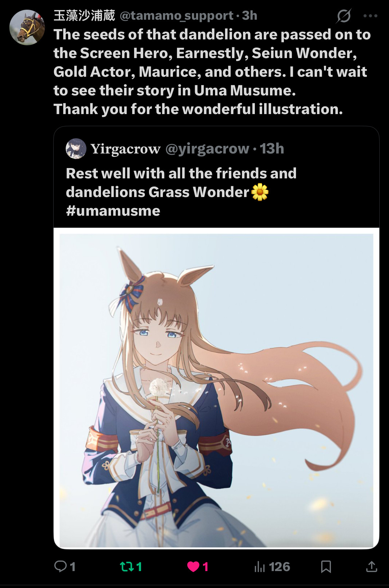This screenshot has width=389, height=588.
Task: Unlike the post via pink heart
Action: click(x=193, y=567)
